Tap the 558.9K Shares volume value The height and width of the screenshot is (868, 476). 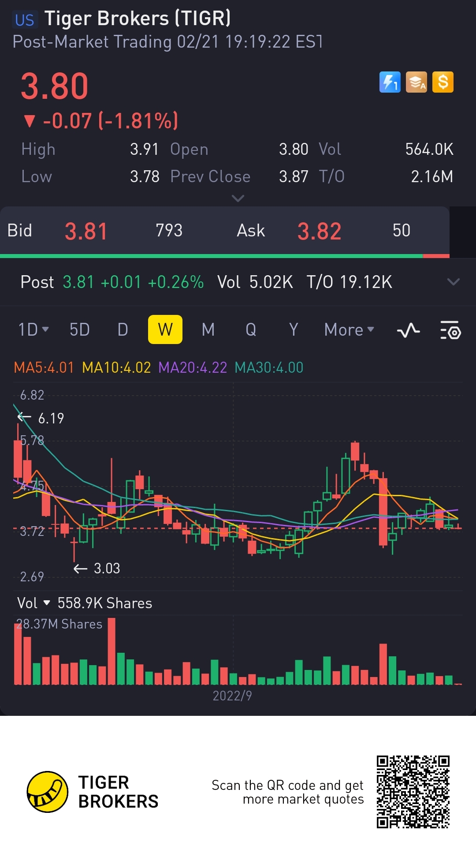[x=105, y=603]
